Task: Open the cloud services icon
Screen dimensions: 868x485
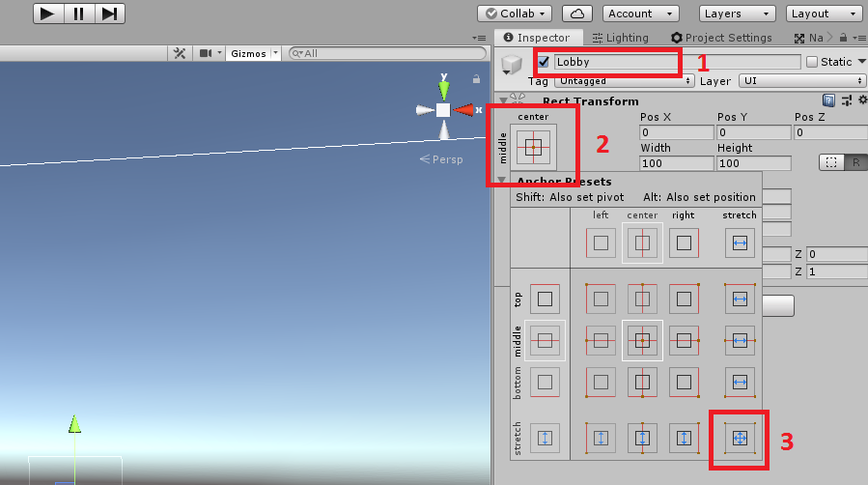Action: click(577, 14)
